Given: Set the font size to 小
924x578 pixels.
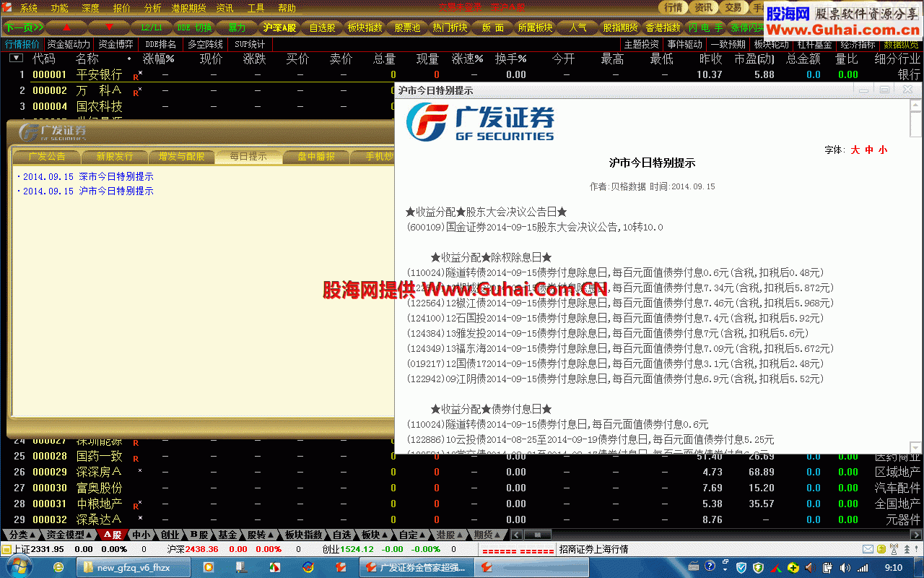Looking at the screenshot, I should [883, 150].
